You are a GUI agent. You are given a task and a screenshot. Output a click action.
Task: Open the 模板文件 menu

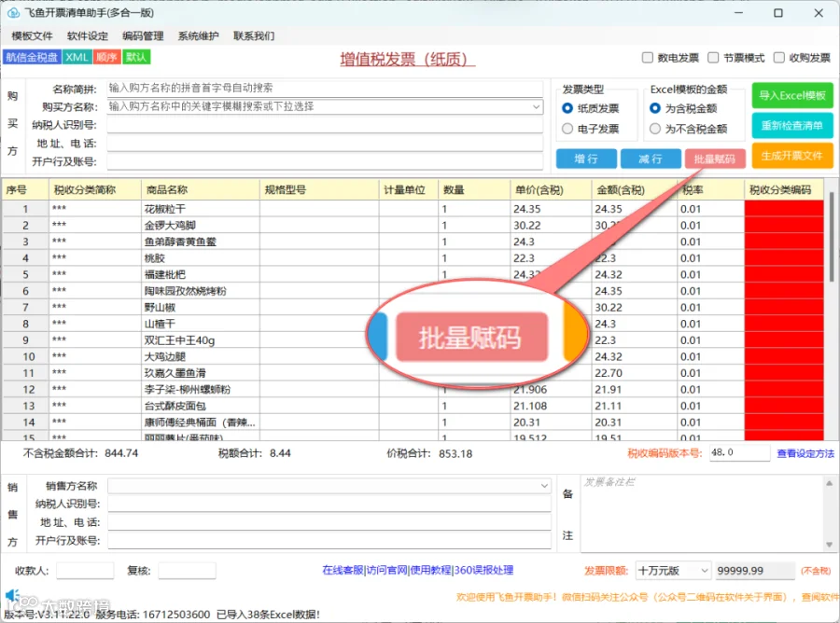(x=32, y=35)
